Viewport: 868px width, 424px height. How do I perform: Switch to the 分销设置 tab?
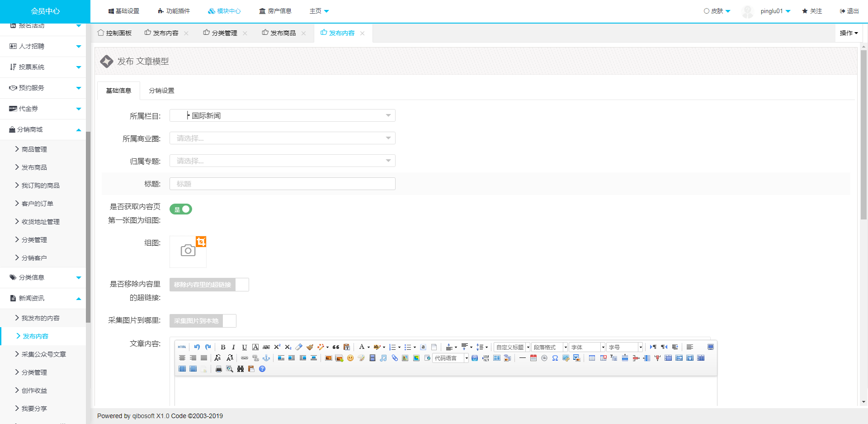161,91
